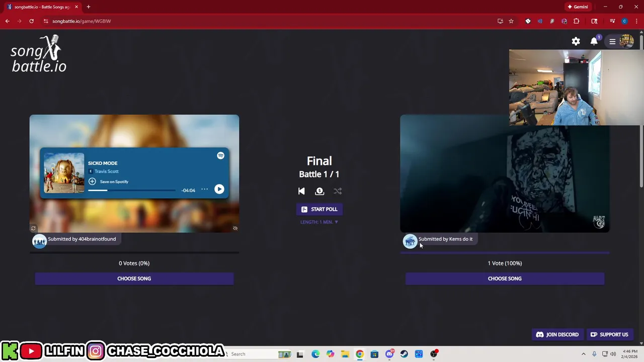Click the address bar URL
The image size is (644, 362).
click(x=82, y=21)
